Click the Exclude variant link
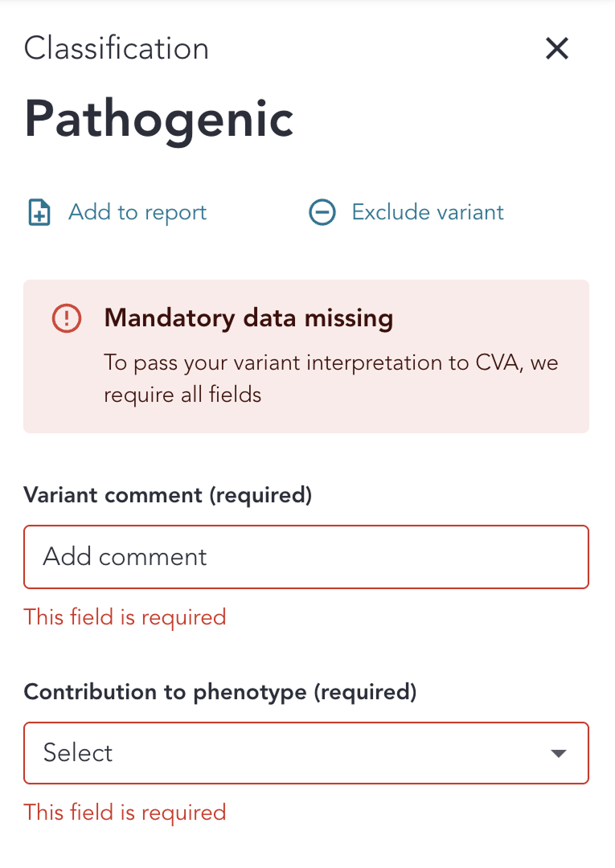The height and width of the screenshot is (868, 615). pos(427,212)
